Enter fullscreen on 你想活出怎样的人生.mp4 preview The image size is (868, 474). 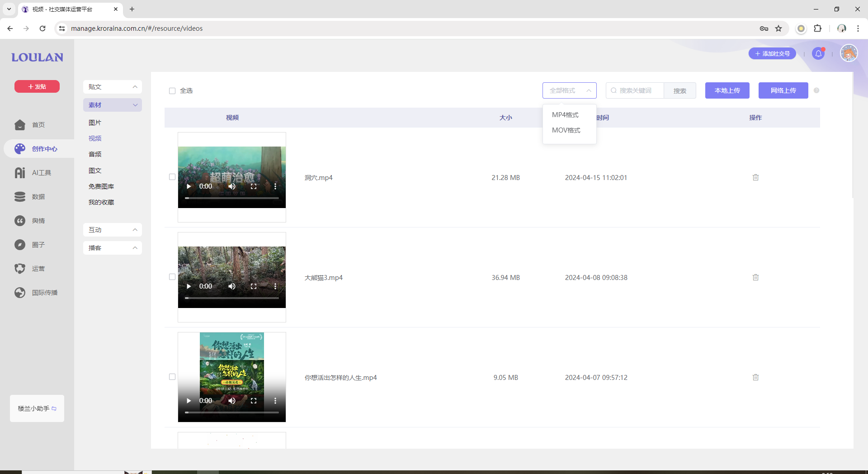[x=254, y=401]
